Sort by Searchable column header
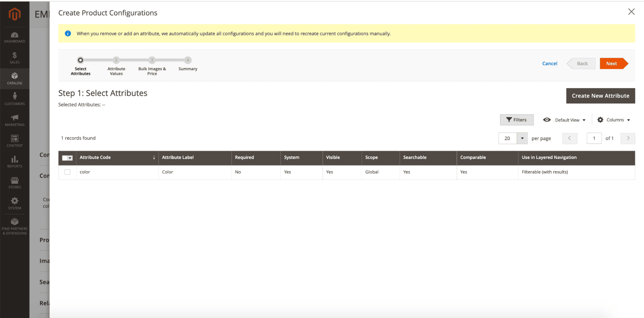644x318 pixels. [x=428, y=158]
